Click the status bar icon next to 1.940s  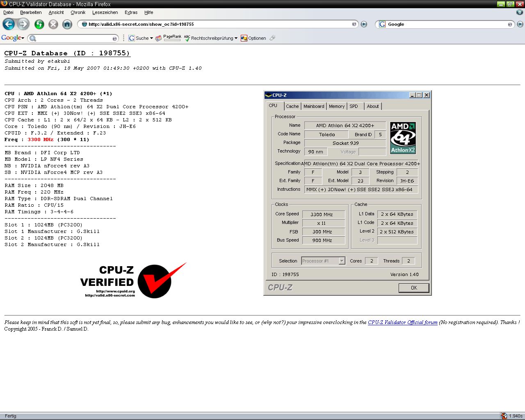(504, 416)
